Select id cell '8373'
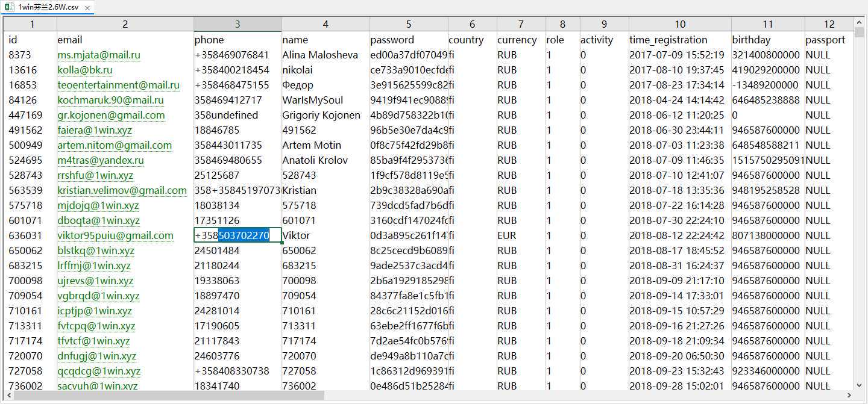This screenshot has width=868, height=404. (31, 55)
